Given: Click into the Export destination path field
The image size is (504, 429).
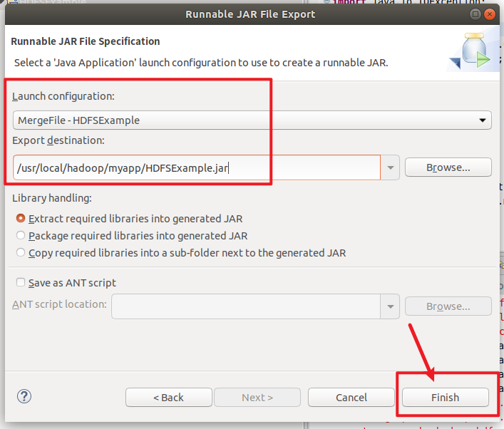Looking at the screenshot, I should click(196, 168).
